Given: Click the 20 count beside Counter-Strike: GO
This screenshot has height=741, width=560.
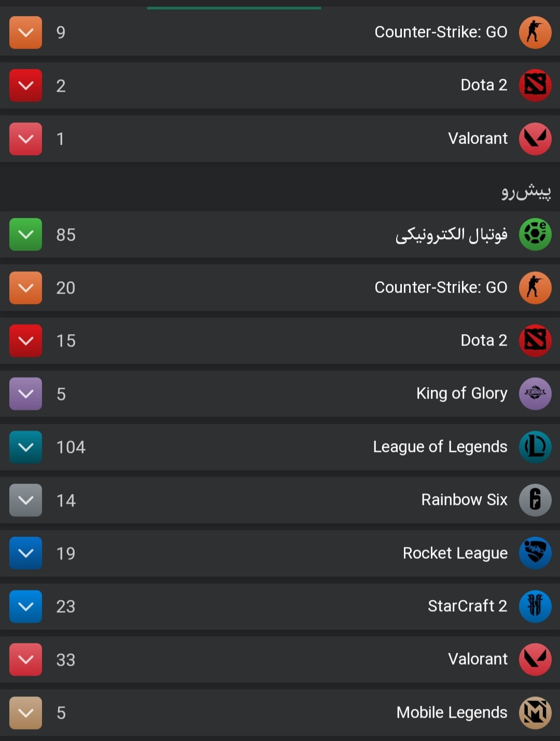Looking at the screenshot, I should tap(66, 288).
